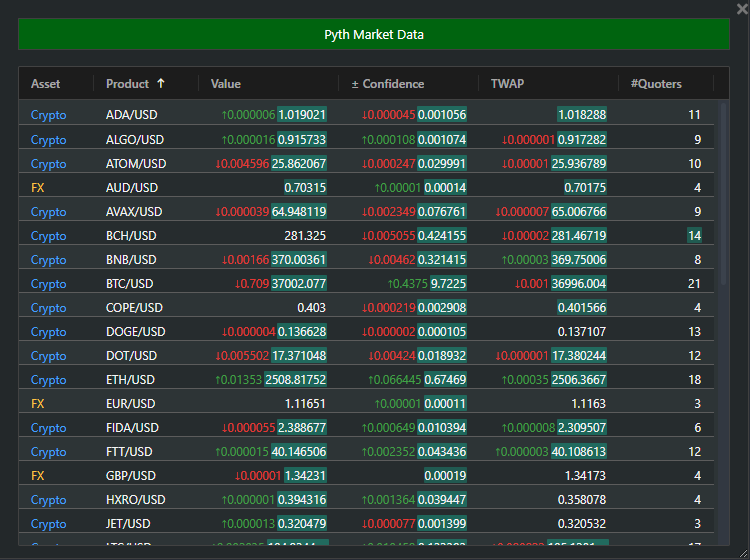This screenshot has width=750, height=560.
Task: Select the ATOM/USD product cell
Action: click(136, 164)
